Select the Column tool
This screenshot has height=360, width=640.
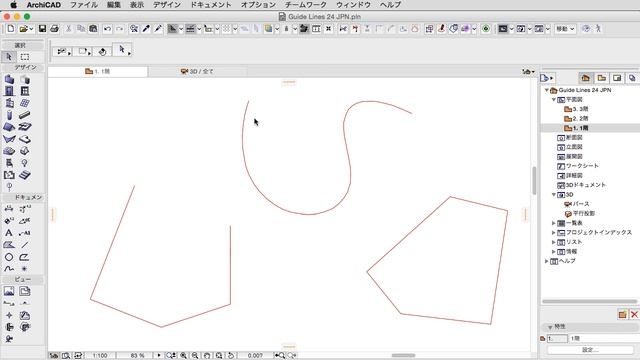click(x=9, y=115)
